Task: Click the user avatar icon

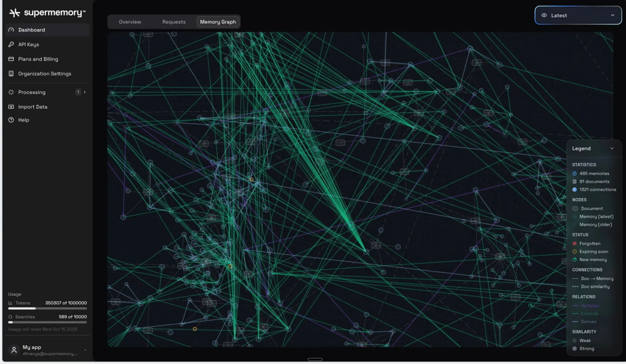Action: pyautogui.click(x=14, y=350)
